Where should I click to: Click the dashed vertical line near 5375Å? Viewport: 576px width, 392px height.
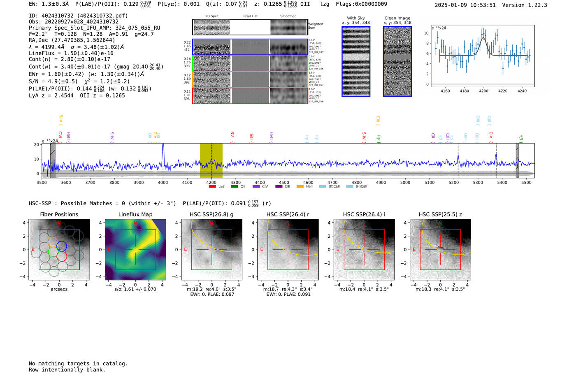pyautogui.click(x=496, y=161)
